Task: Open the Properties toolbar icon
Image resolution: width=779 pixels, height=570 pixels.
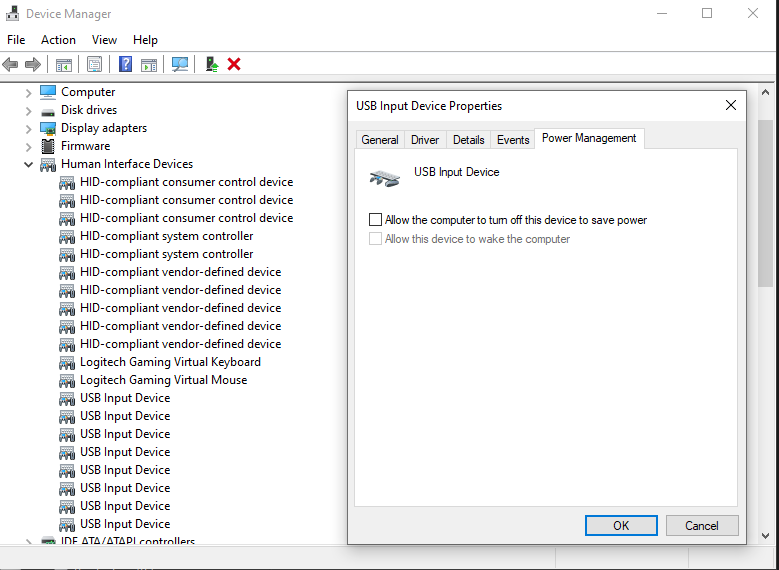Action: pyautogui.click(x=95, y=64)
